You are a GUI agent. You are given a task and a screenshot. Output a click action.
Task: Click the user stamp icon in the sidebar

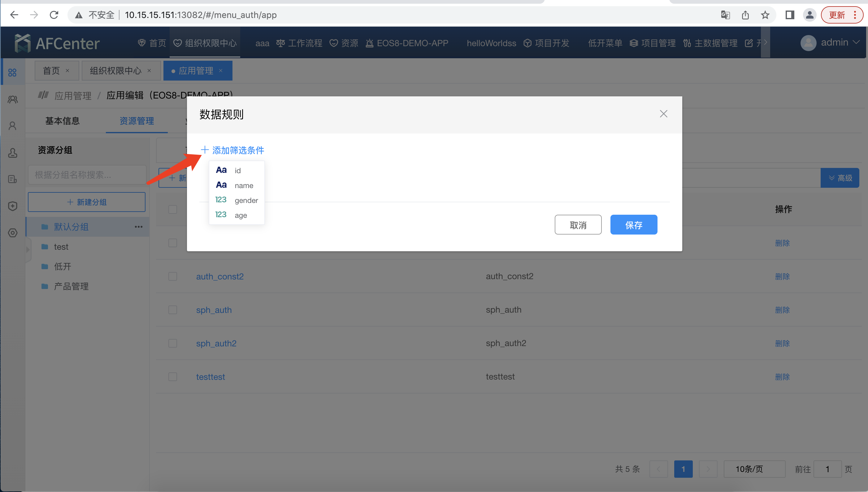(12, 153)
